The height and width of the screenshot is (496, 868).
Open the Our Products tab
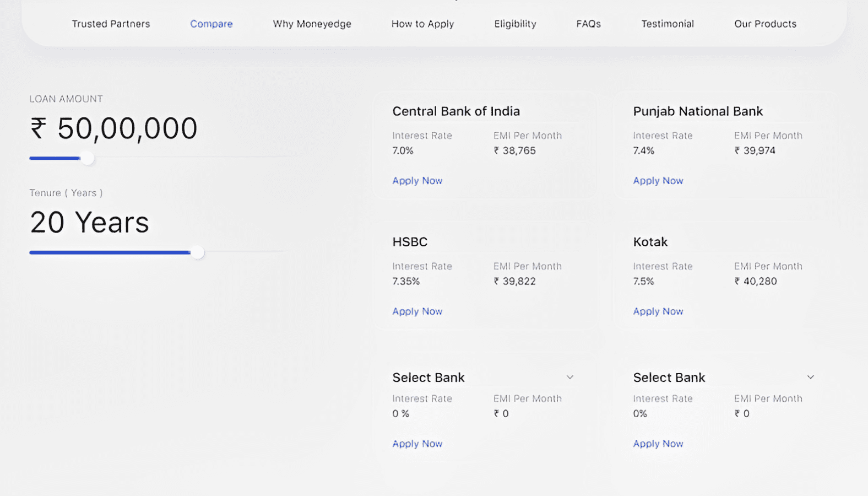[765, 24]
